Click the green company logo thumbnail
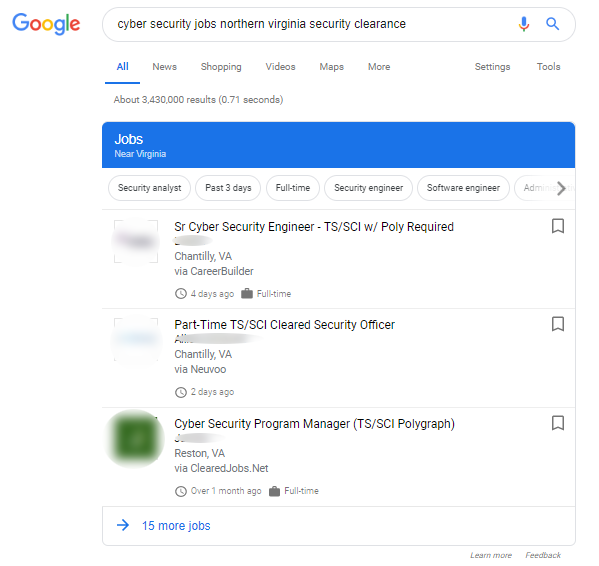The image size is (599, 566). coord(135,439)
